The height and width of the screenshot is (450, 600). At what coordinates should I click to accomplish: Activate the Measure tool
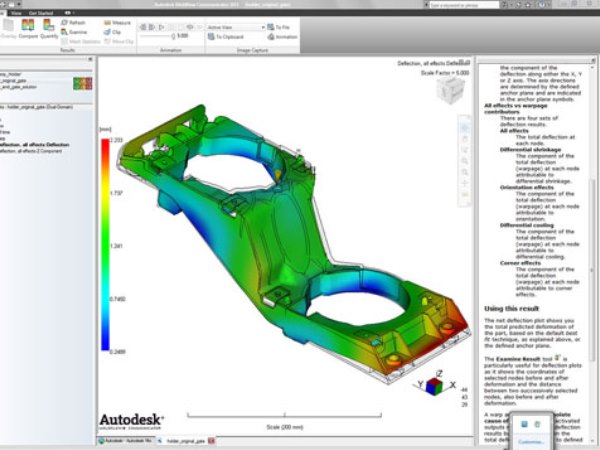tap(116, 21)
